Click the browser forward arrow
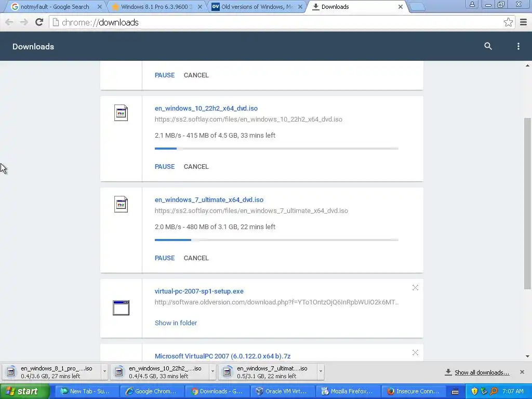The width and height of the screenshot is (532, 399). pos(24,22)
